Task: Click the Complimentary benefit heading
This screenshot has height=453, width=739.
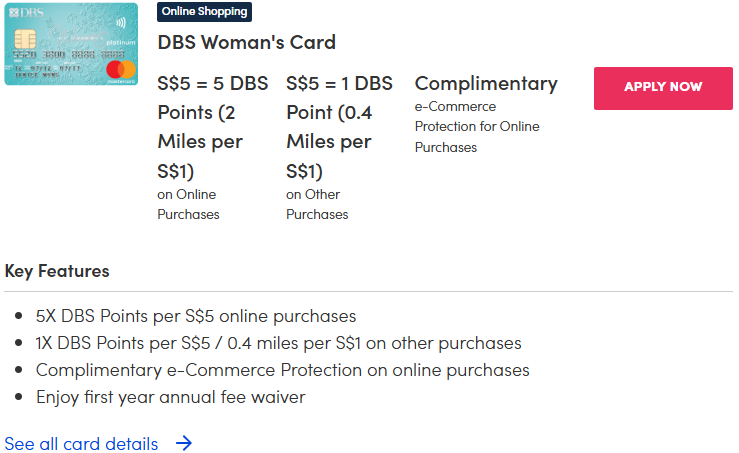Action: pos(486,83)
